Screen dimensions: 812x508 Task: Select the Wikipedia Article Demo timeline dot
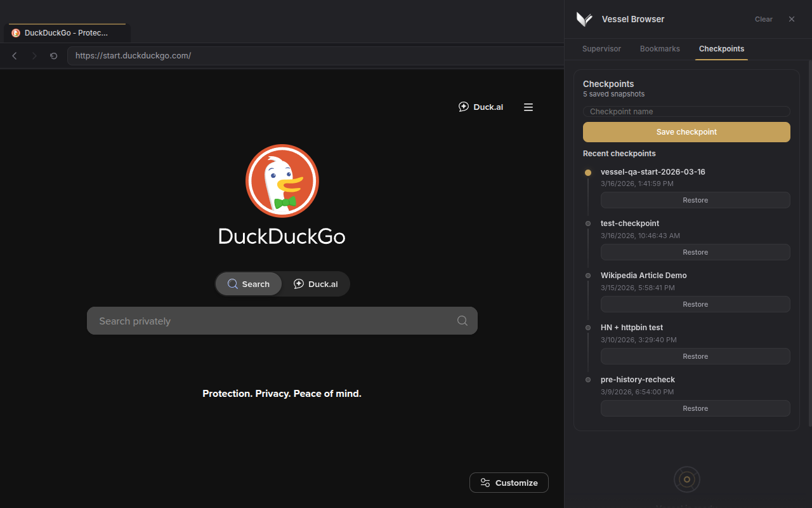(x=588, y=276)
